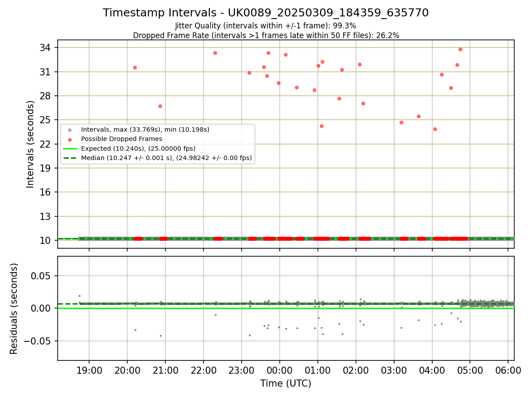Select the 'Dropped Frame Rate' 26.2% subtitle line
532x399 pixels.
click(266, 35)
